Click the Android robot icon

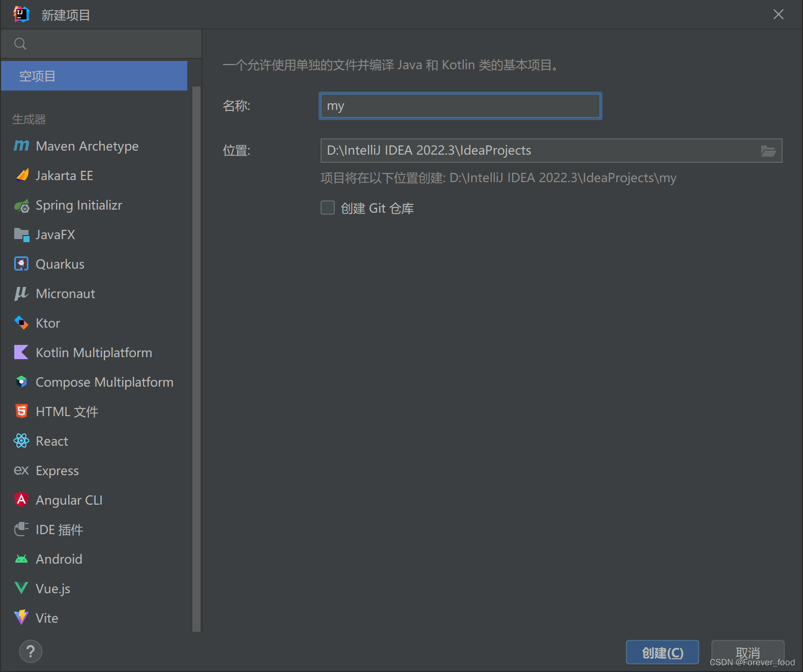click(x=21, y=559)
